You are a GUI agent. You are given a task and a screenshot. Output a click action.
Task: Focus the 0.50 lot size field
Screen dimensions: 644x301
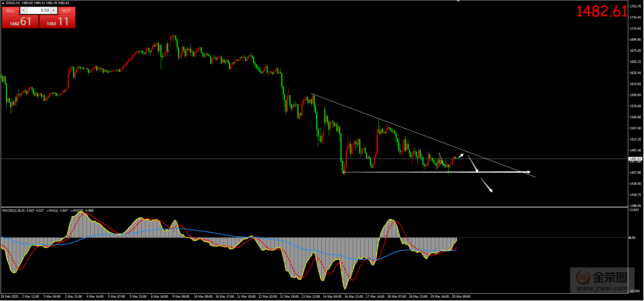[x=39, y=10]
